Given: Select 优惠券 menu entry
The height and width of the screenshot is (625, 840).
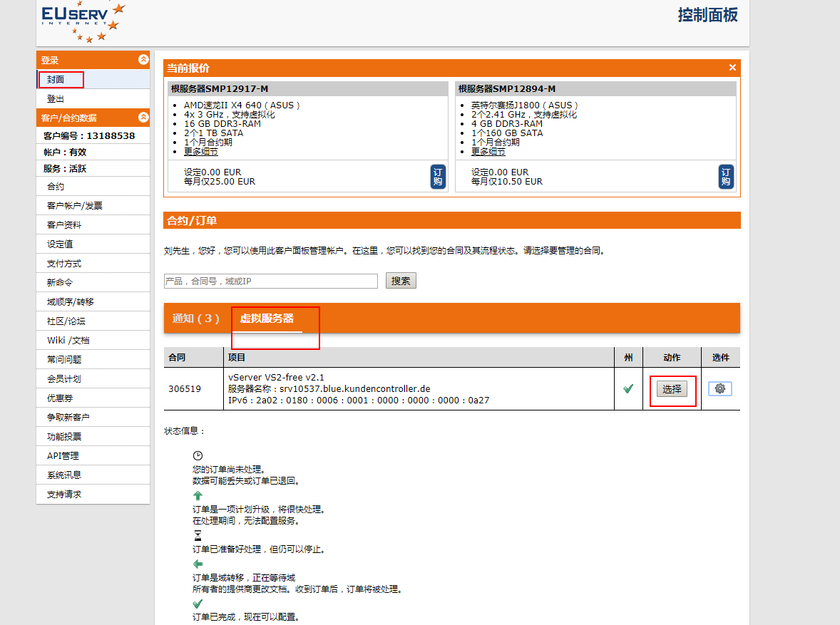Looking at the screenshot, I should 59,398.
